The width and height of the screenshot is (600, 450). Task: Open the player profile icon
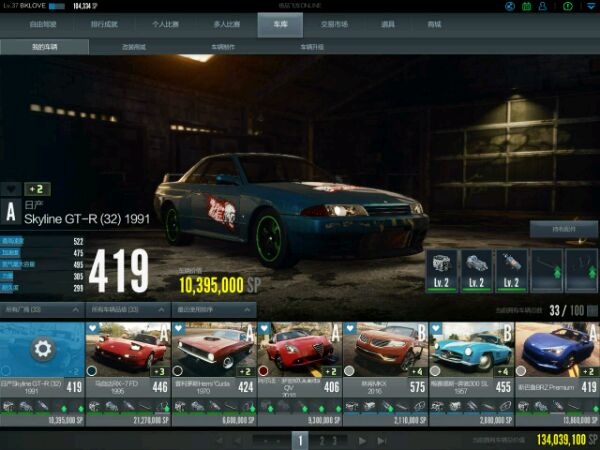click(543, 6)
